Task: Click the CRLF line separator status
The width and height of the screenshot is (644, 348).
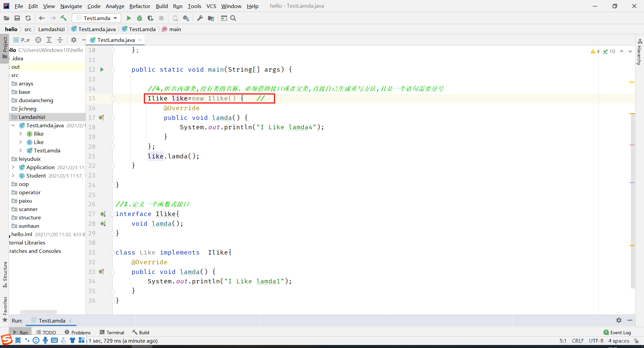Action: coord(578,341)
